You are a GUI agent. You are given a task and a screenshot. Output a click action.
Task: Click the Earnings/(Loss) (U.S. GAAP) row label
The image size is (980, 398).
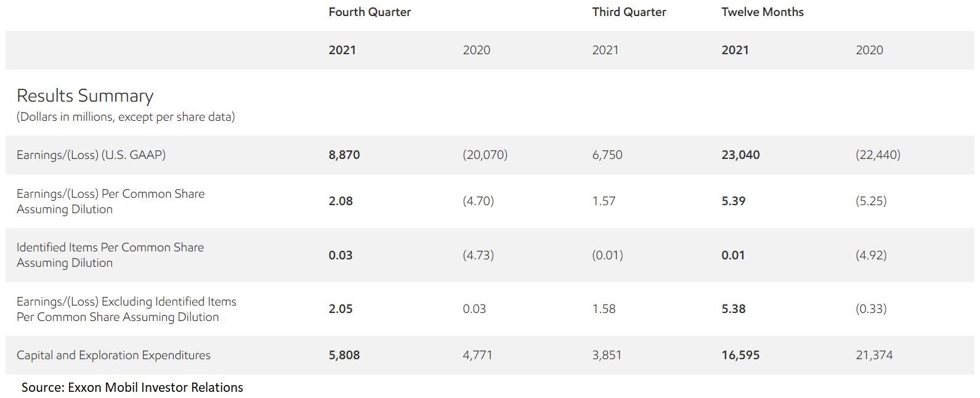coord(91,155)
